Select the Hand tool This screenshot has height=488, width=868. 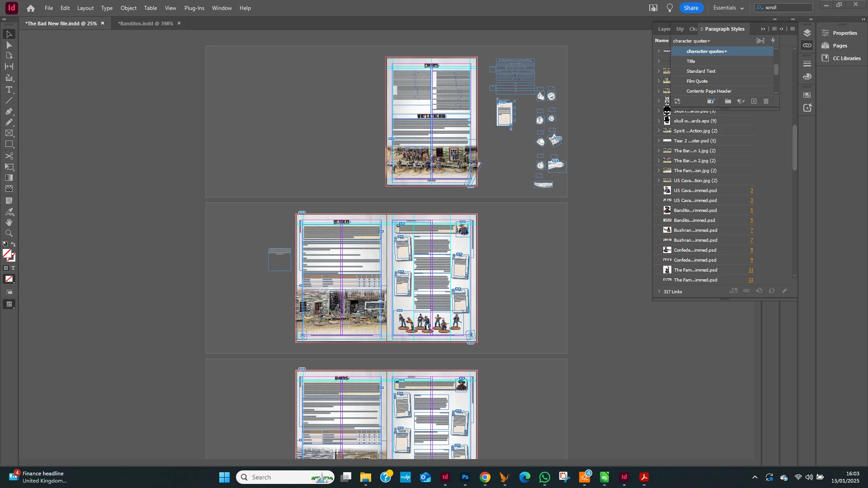[9, 222]
